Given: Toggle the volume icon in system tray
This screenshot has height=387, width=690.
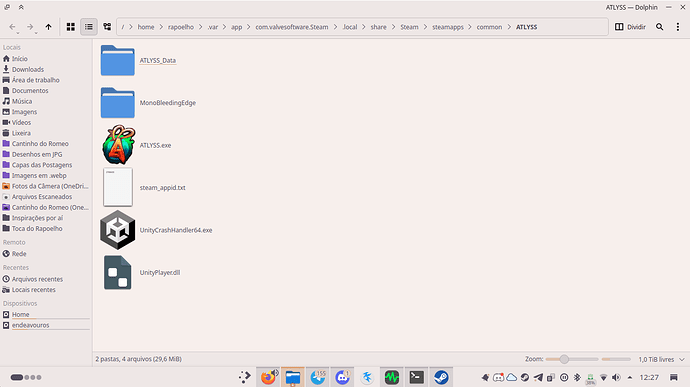Looking at the screenshot, I should [x=616, y=377].
